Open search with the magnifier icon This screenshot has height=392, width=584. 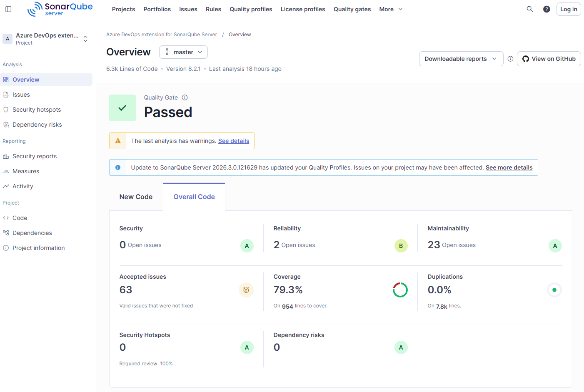point(530,9)
